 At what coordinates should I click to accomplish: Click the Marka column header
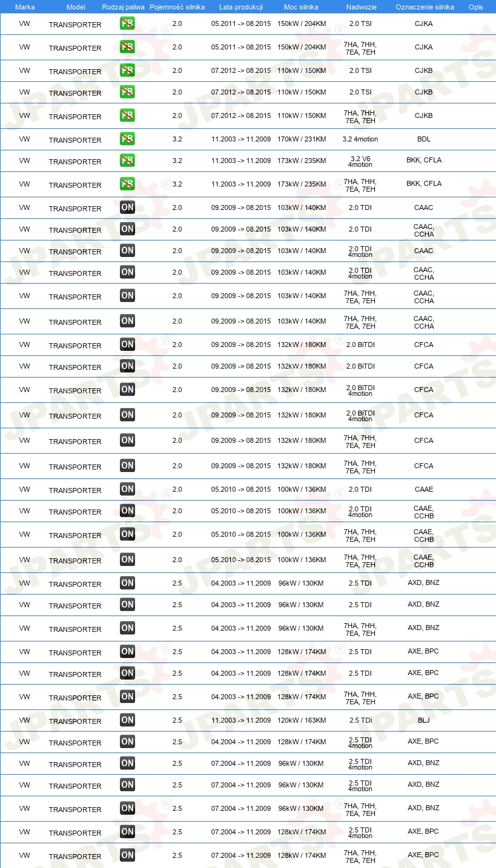pyautogui.click(x=25, y=6)
